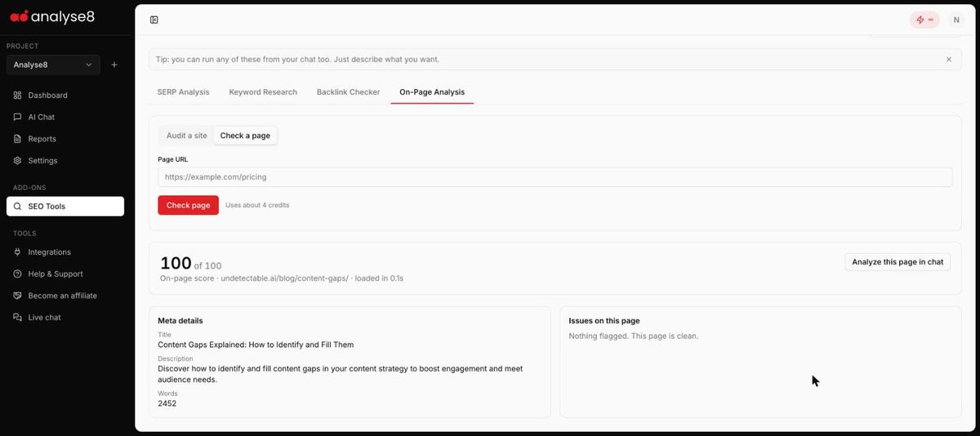
Task: Choose the Check a page mode
Action: click(245, 136)
